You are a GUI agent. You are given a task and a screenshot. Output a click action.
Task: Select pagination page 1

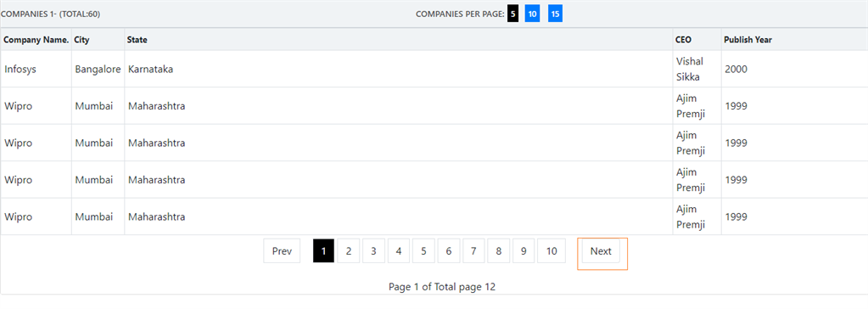tap(324, 251)
